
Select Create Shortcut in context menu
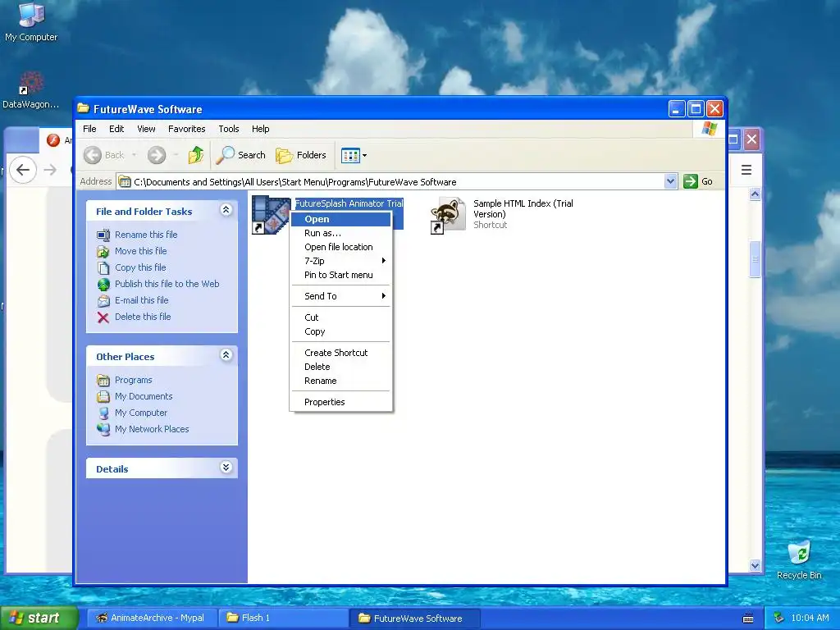(x=340, y=353)
